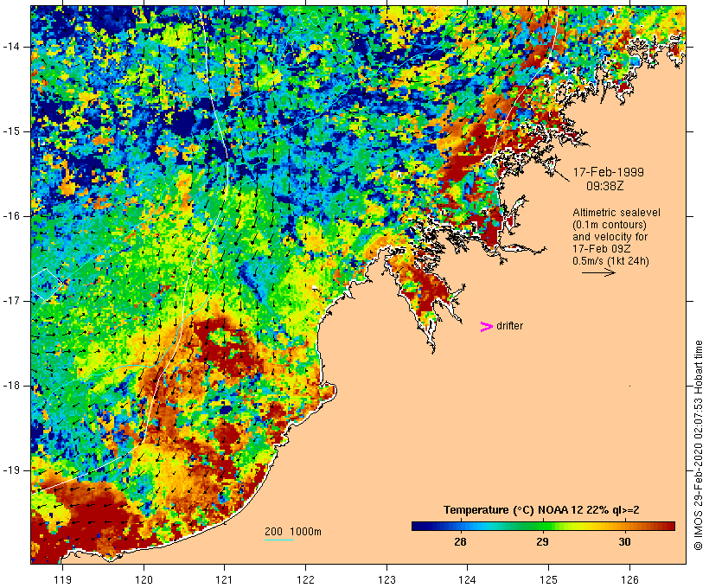709x588 pixels.
Task: Click the 'drifter' legend label
Action: (509, 326)
